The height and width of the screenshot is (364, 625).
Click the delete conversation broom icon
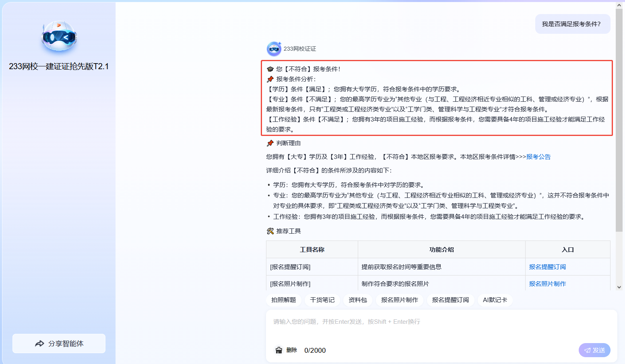click(279, 350)
